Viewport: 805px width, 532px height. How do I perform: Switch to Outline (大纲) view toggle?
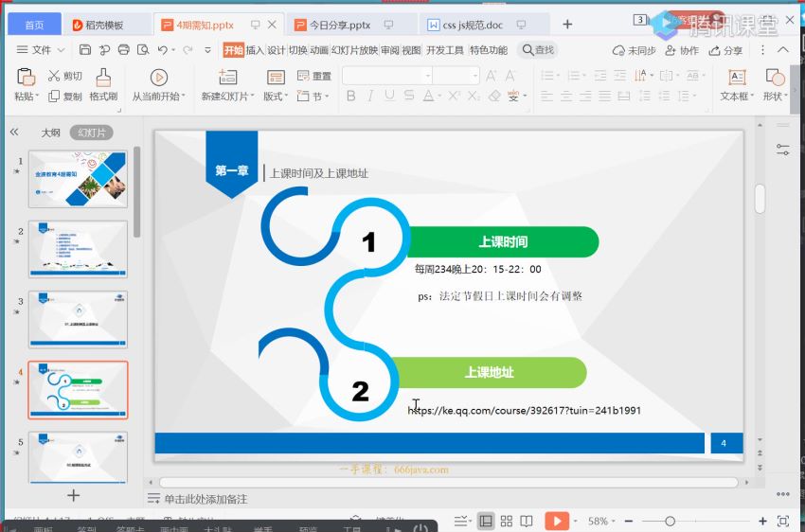[x=50, y=133]
